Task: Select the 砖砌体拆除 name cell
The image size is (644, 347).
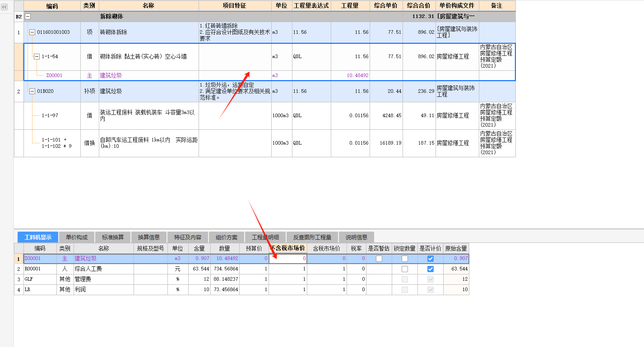Action: point(149,32)
